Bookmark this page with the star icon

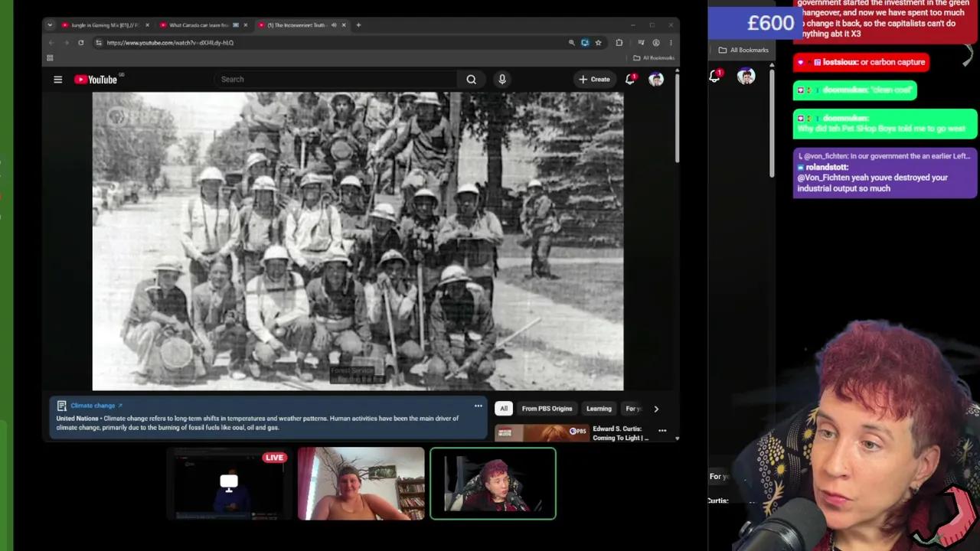[598, 43]
